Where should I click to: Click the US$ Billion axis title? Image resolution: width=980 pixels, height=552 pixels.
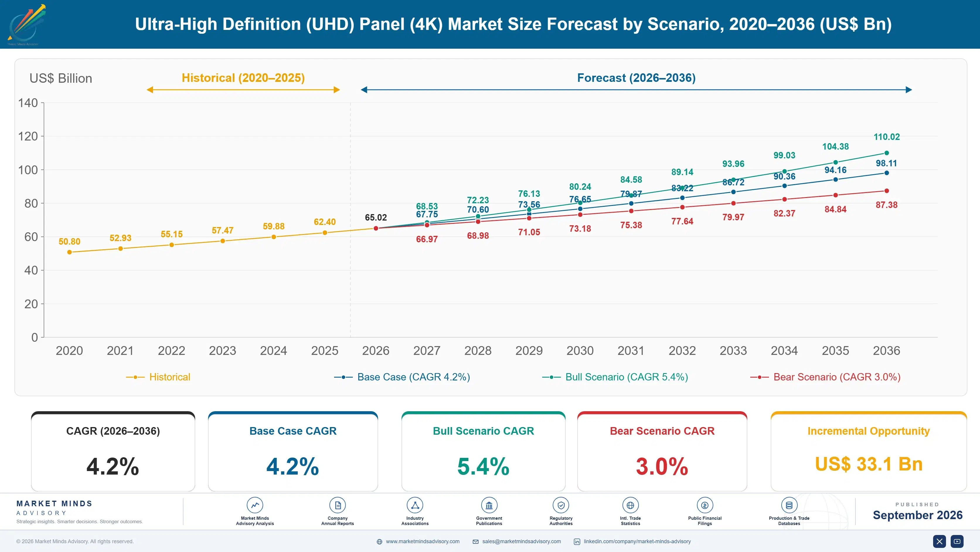point(61,78)
